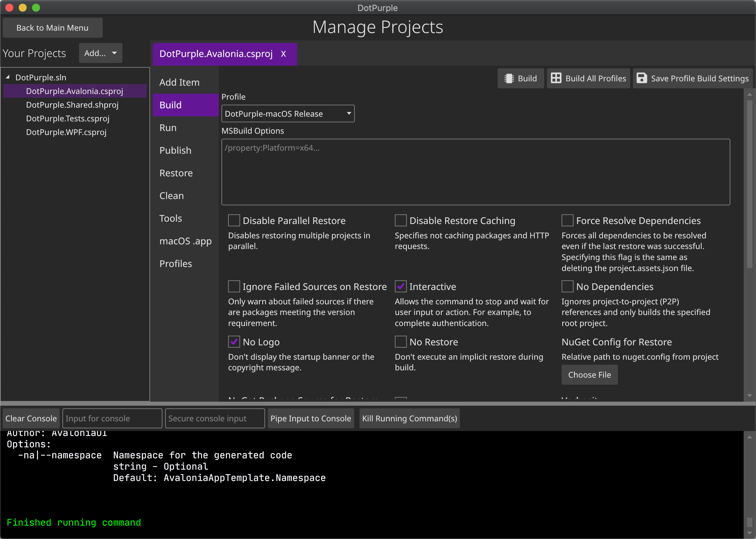Open the Add... projects dropdown
Image resolution: width=756 pixels, height=539 pixels.
point(100,53)
